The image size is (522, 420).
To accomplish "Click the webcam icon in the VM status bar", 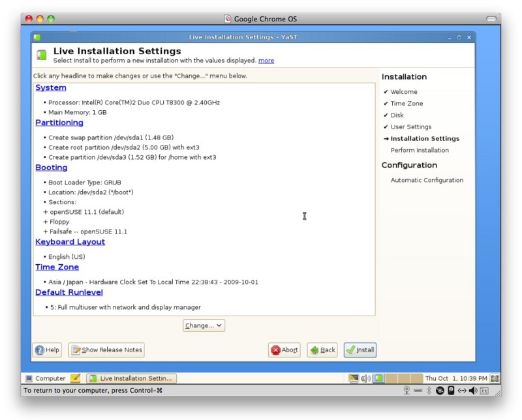I will [x=407, y=391].
